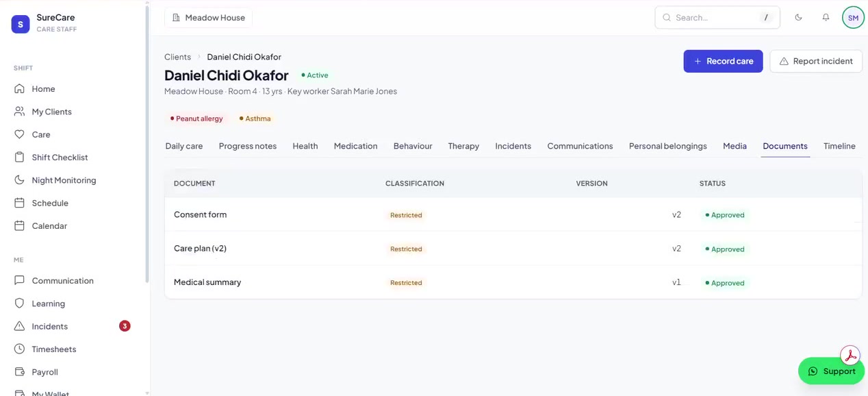Toggle dark mode with the moon icon
868x396 pixels.
click(x=798, y=18)
